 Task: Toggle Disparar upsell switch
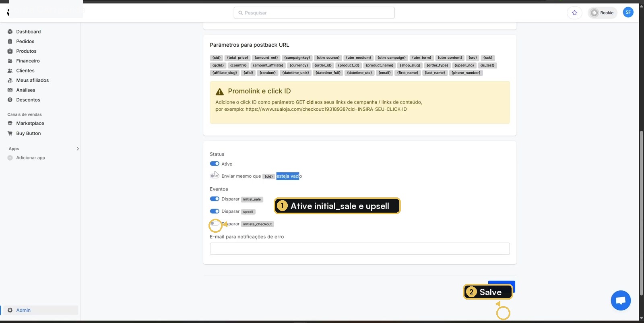pos(215,211)
